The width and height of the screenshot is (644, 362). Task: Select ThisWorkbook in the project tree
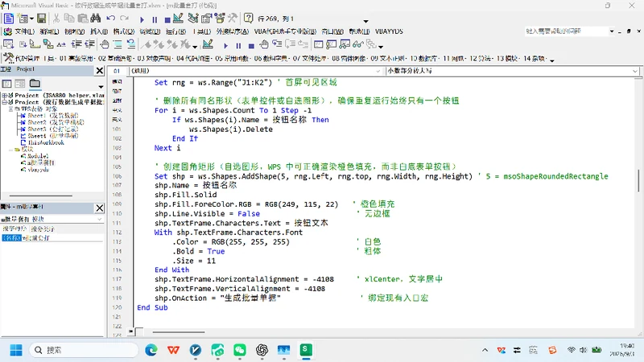46,142
